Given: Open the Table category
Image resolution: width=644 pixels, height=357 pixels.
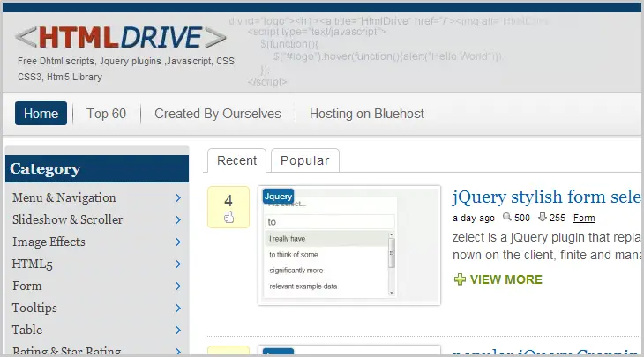Looking at the screenshot, I should click(x=27, y=330).
